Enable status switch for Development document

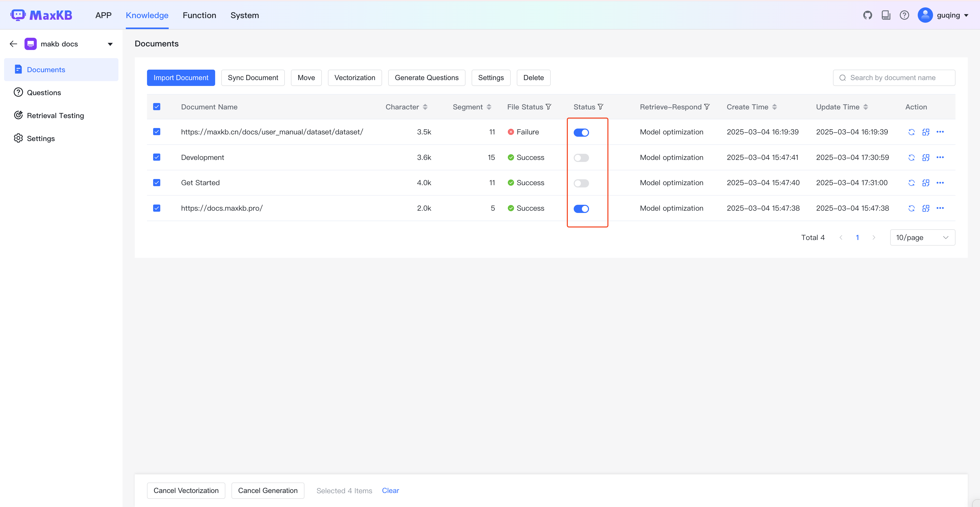point(581,158)
